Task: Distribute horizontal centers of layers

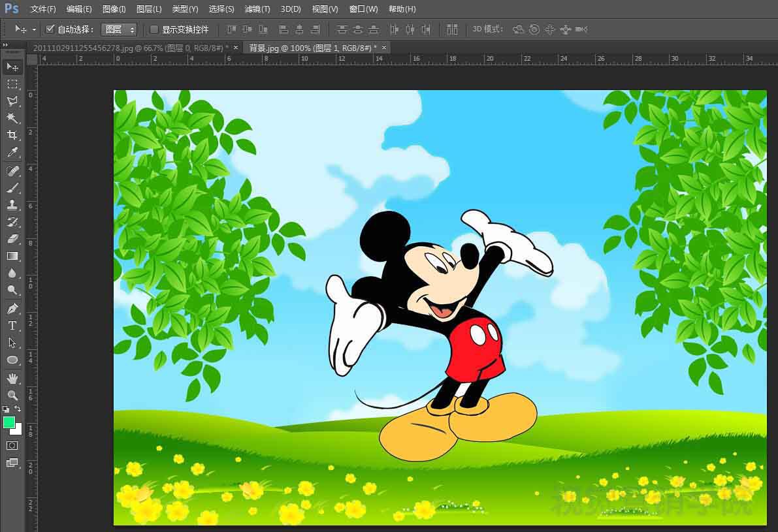Action: tap(410, 29)
